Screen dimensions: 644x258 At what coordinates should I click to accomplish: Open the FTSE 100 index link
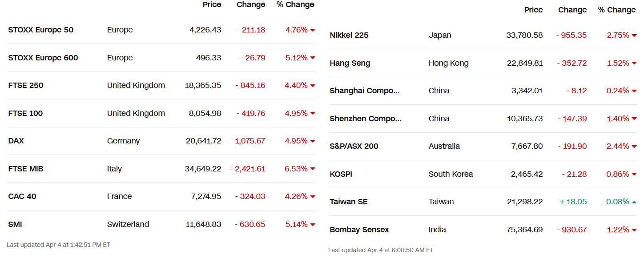(x=25, y=113)
